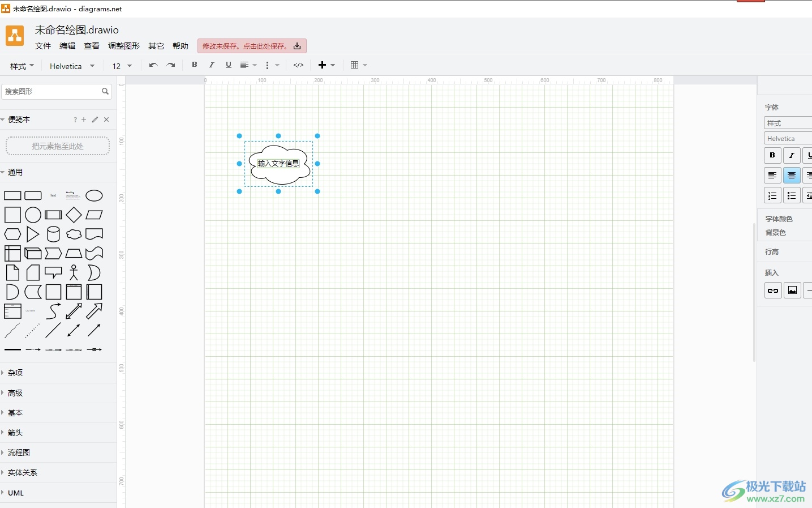Click the redo arrow in the toolbar

(x=171, y=65)
